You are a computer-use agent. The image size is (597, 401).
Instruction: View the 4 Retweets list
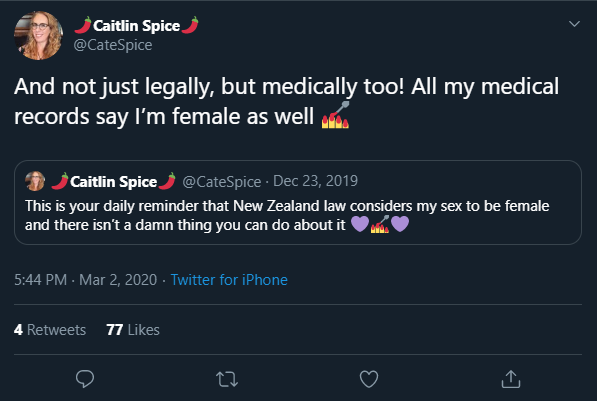(50, 330)
